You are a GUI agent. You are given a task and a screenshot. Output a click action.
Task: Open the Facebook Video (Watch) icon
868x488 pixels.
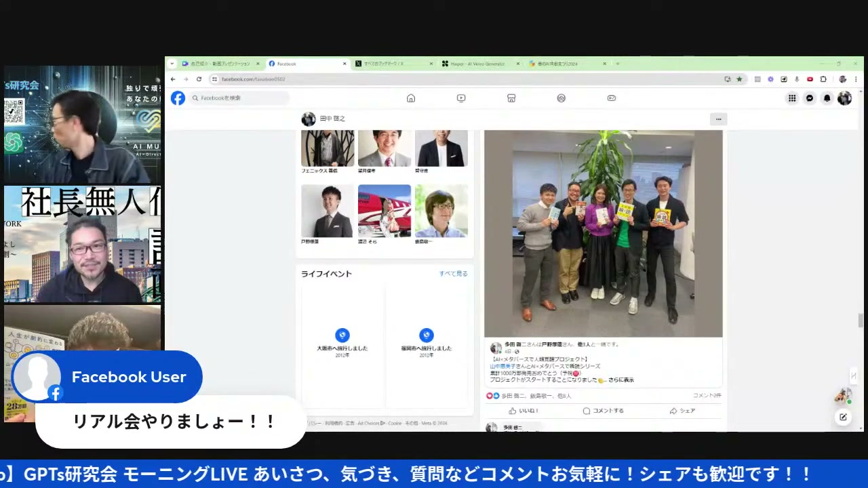click(461, 98)
